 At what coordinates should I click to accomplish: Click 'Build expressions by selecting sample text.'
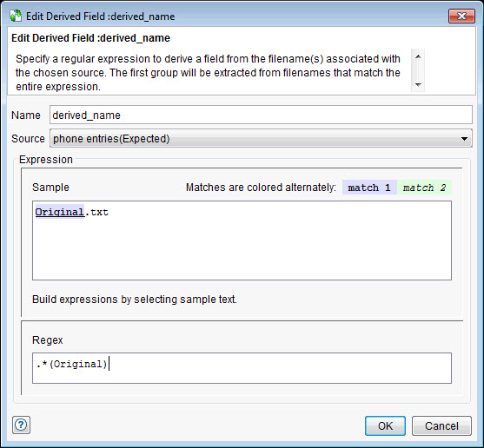point(135,300)
